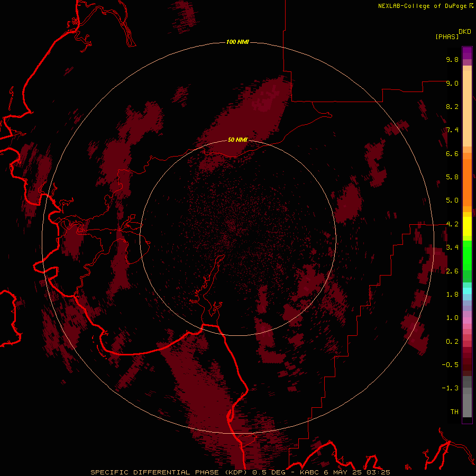
Task: Click the 1.0 value on the color scale
Action: pyautogui.click(x=452, y=318)
